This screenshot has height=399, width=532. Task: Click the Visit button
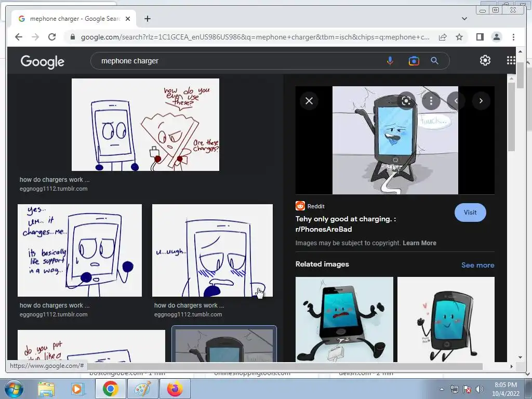[470, 212]
